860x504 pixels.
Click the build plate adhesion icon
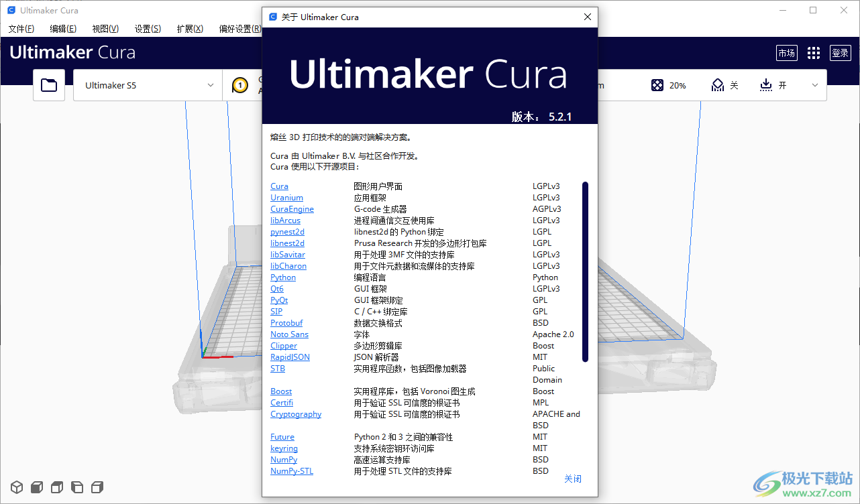pos(766,85)
